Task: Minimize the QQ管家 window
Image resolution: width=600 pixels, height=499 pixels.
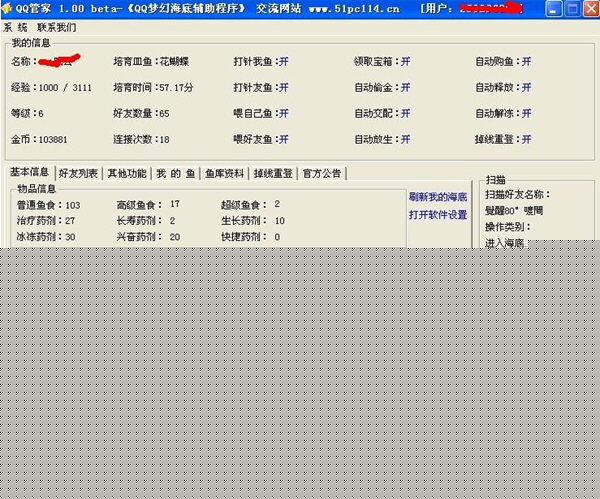Action: pos(553,9)
